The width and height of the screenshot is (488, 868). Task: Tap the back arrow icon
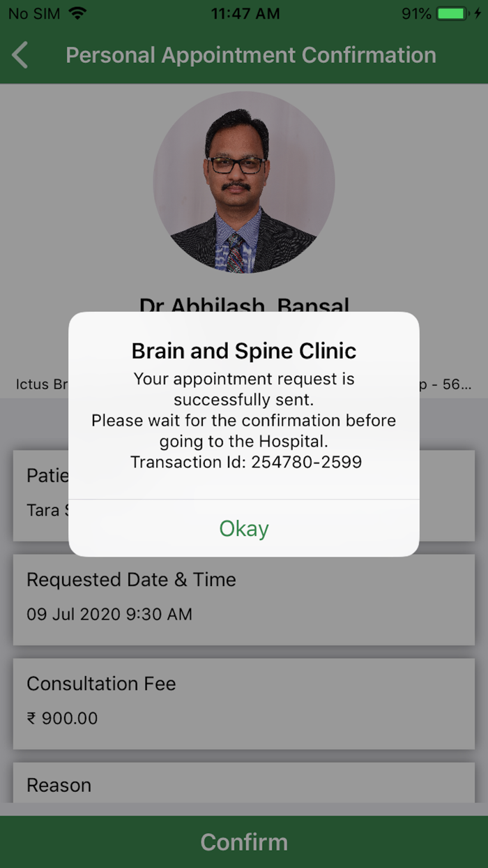pyautogui.click(x=20, y=54)
